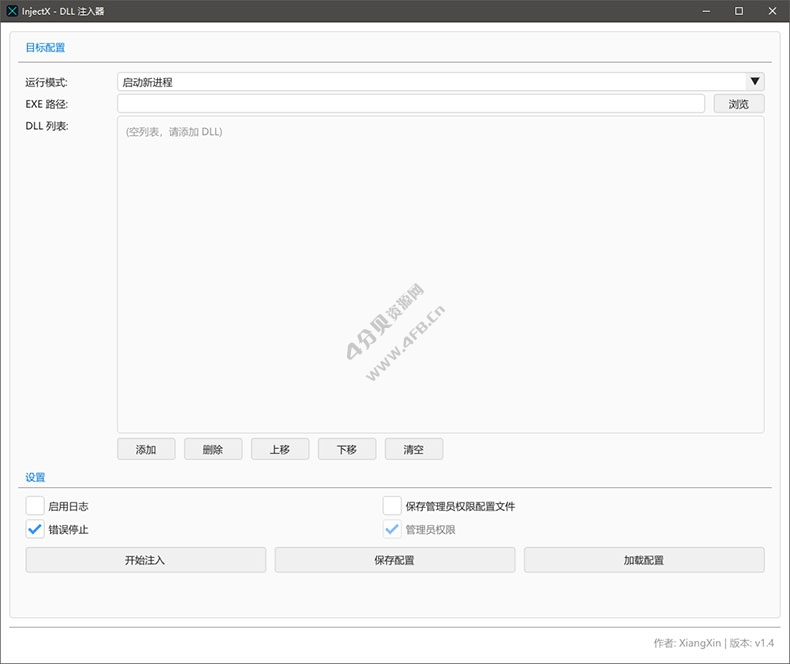Image resolution: width=790 pixels, height=664 pixels.
Task: Move the DLL down with 下移
Action: pyautogui.click(x=347, y=449)
